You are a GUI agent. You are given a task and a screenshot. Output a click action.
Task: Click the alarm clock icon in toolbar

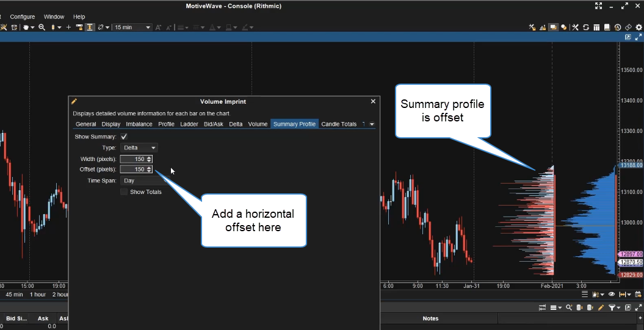click(14, 27)
